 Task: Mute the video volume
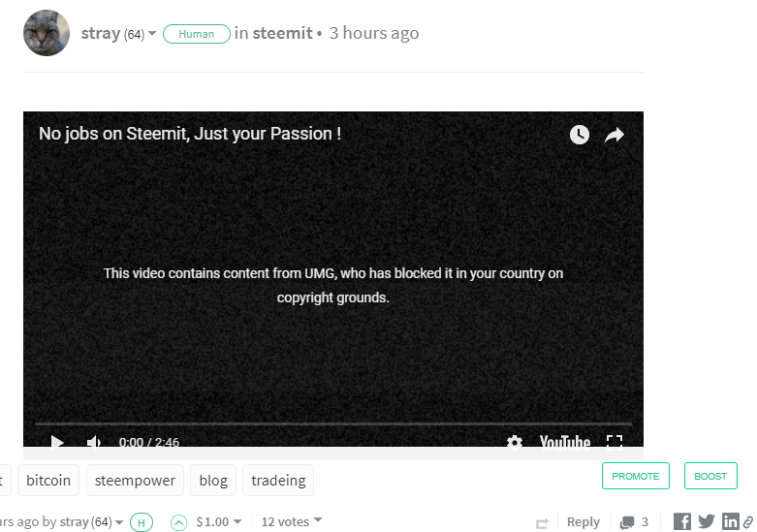coord(94,442)
